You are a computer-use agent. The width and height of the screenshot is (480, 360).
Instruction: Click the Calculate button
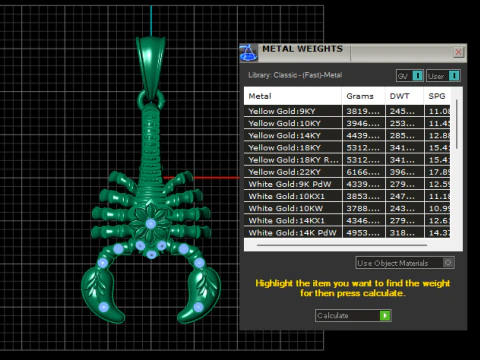(353, 315)
